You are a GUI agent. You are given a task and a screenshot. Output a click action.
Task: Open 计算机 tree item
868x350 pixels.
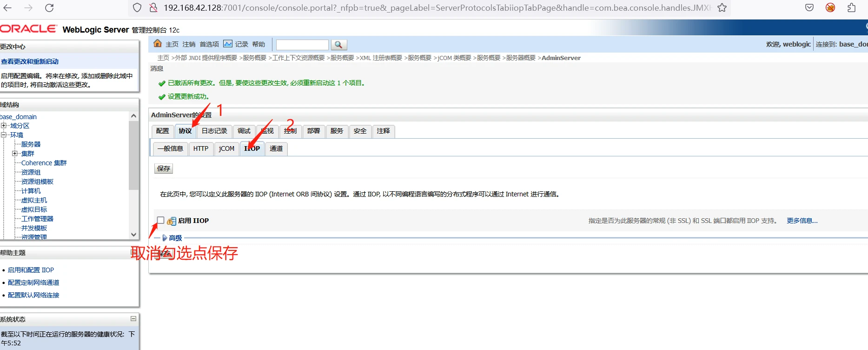pyautogui.click(x=31, y=191)
